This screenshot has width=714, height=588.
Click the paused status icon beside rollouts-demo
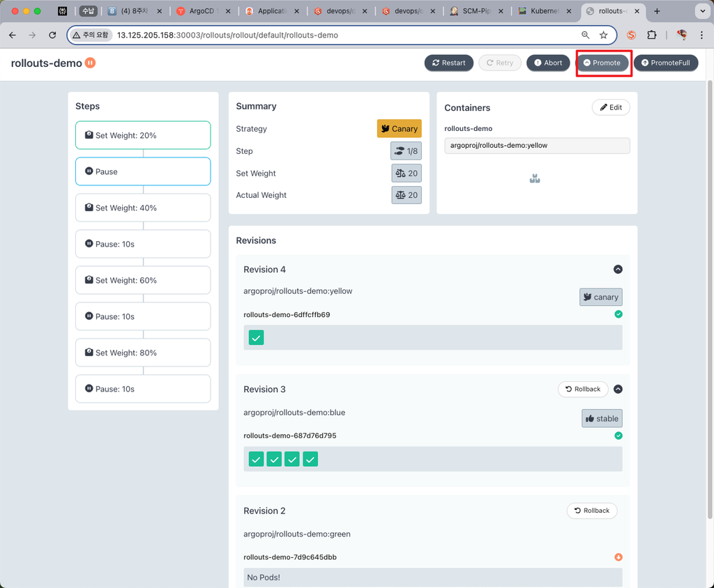[90, 63]
